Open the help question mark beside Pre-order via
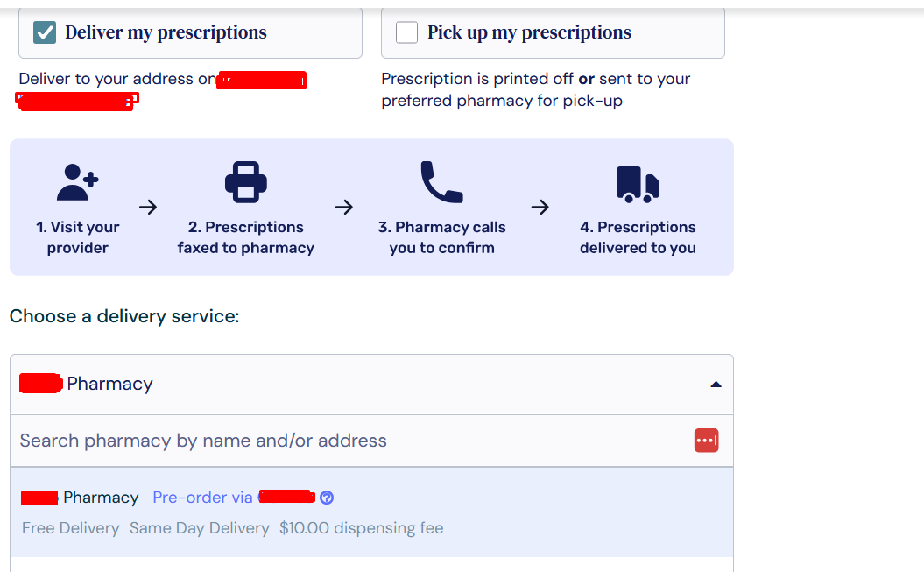Viewport: 924px width, 572px height. [x=327, y=498]
